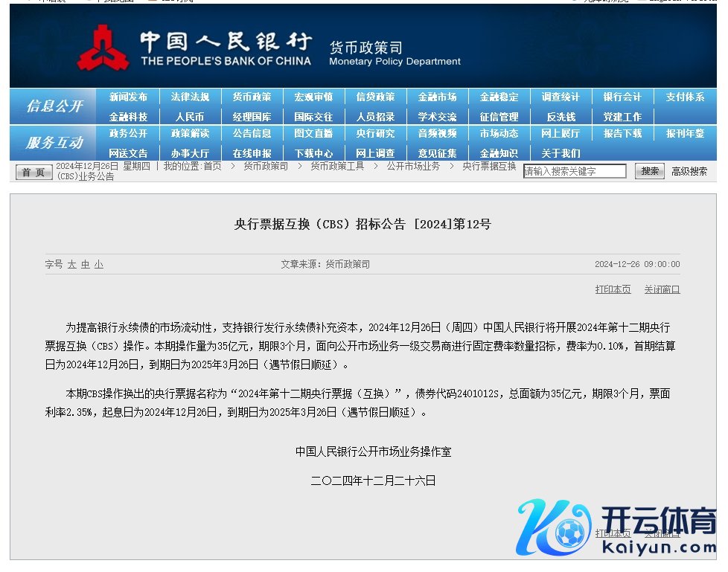Set font size to 大

click(x=72, y=265)
